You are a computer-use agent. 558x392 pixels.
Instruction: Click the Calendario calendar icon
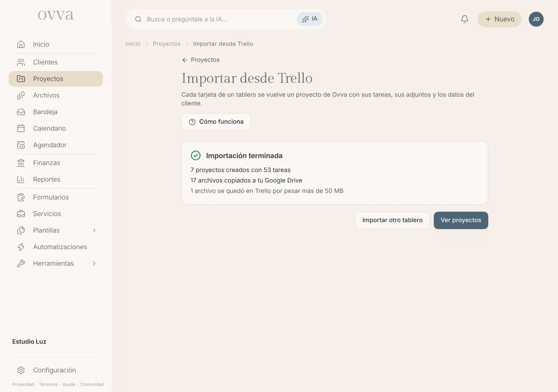point(21,128)
